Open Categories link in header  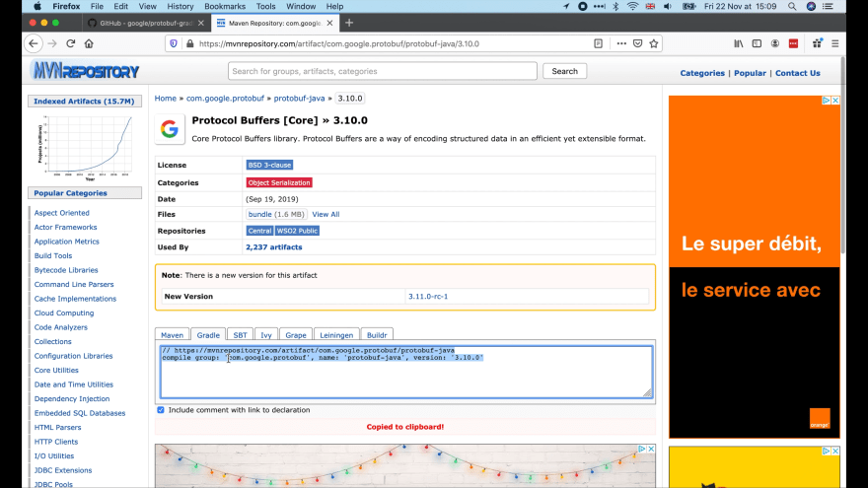click(702, 73)
